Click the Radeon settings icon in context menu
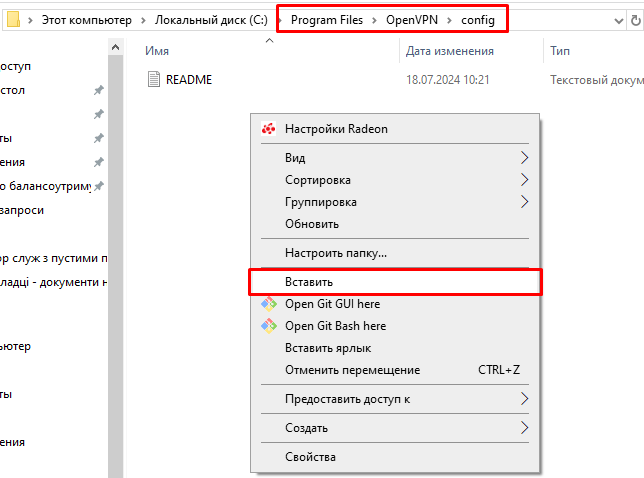 268,129
